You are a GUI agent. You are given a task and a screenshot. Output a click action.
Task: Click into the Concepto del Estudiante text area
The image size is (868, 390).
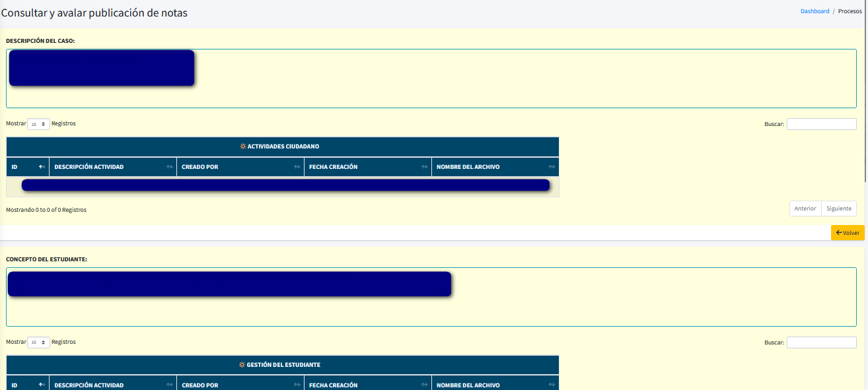[431, 297]
